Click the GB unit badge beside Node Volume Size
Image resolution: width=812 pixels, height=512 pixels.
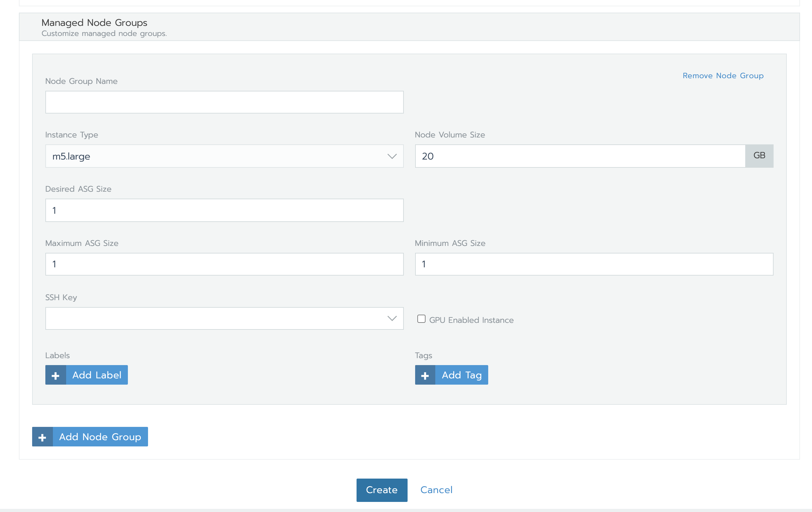point(759,156)
